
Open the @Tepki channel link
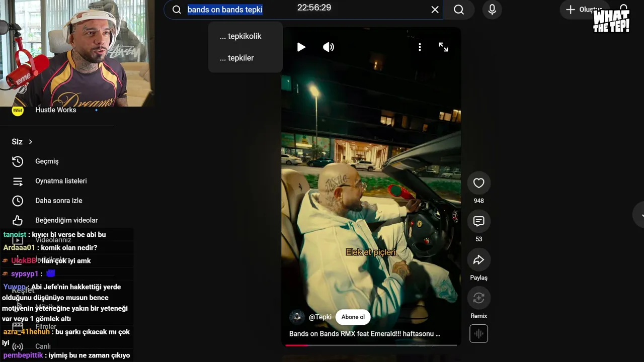320,317
